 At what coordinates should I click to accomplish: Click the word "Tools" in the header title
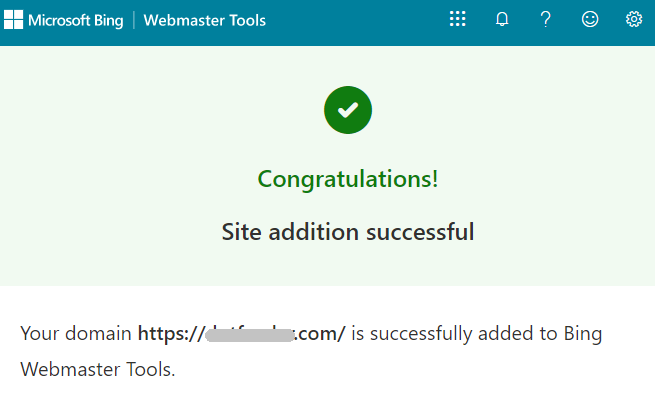[x=248, y=20]
